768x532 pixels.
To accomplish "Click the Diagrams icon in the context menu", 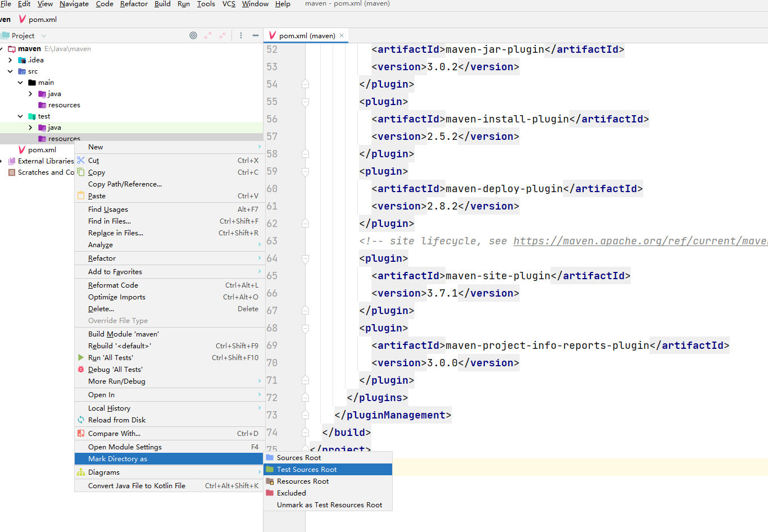I will coord(81,472).
